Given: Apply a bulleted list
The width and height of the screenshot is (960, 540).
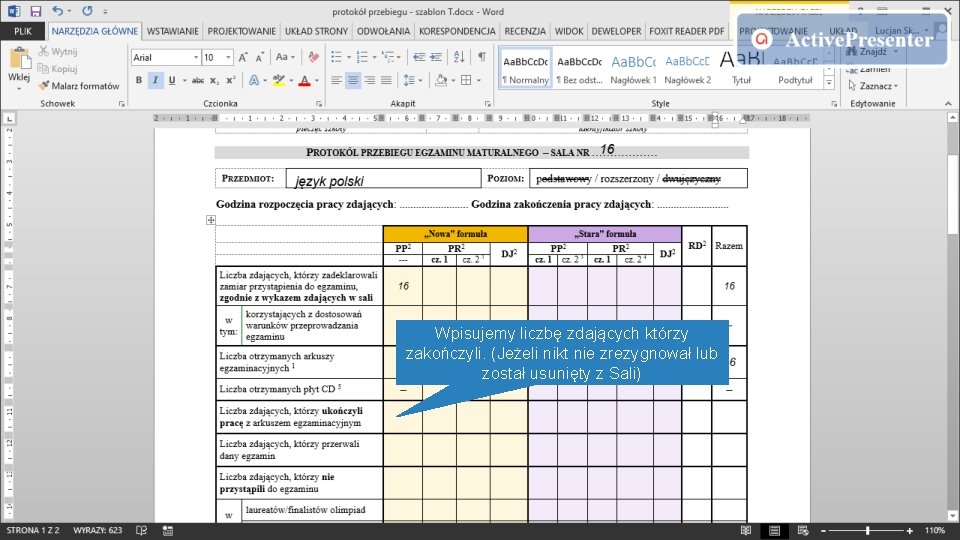Looking at the screenshot, I should coord(336,58).
